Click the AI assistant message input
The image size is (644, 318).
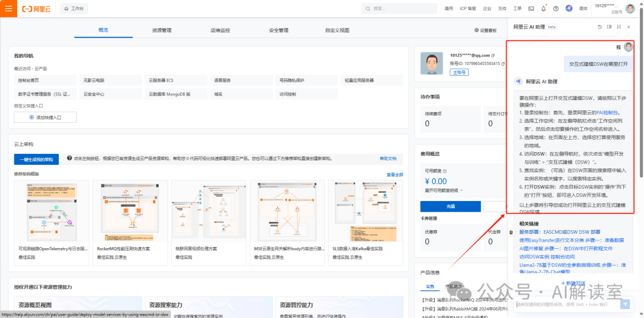pos(567,304)
